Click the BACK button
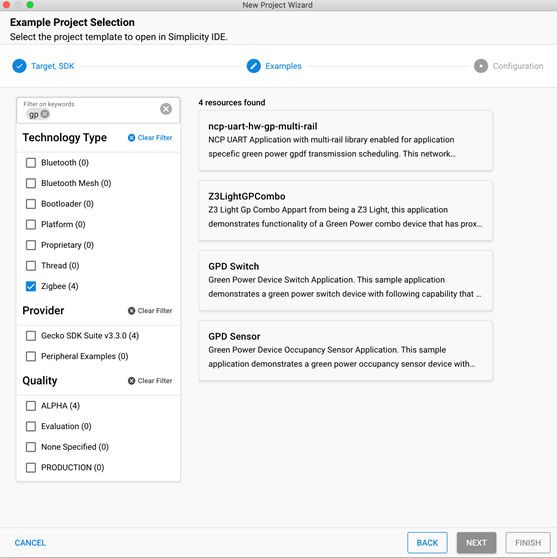 427,543
